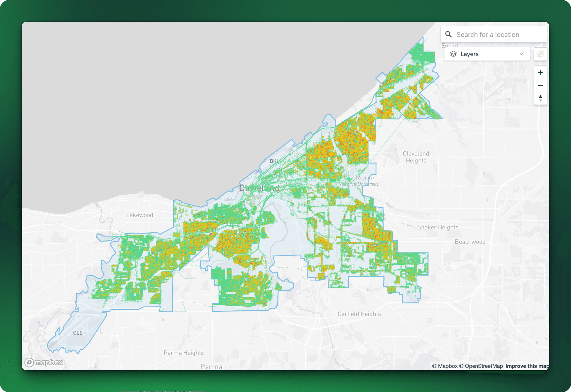
Task: Zoom in with the plus button
Action: [540, 72]
